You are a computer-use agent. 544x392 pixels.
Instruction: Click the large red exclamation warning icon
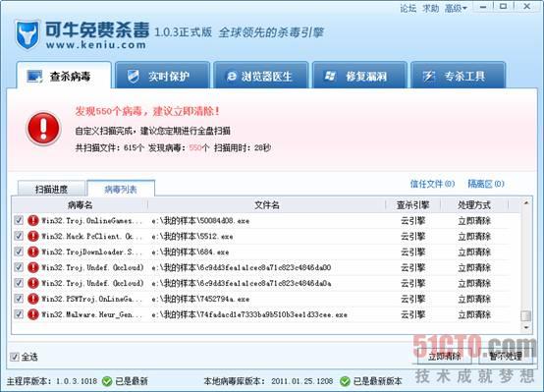(44, 128)
